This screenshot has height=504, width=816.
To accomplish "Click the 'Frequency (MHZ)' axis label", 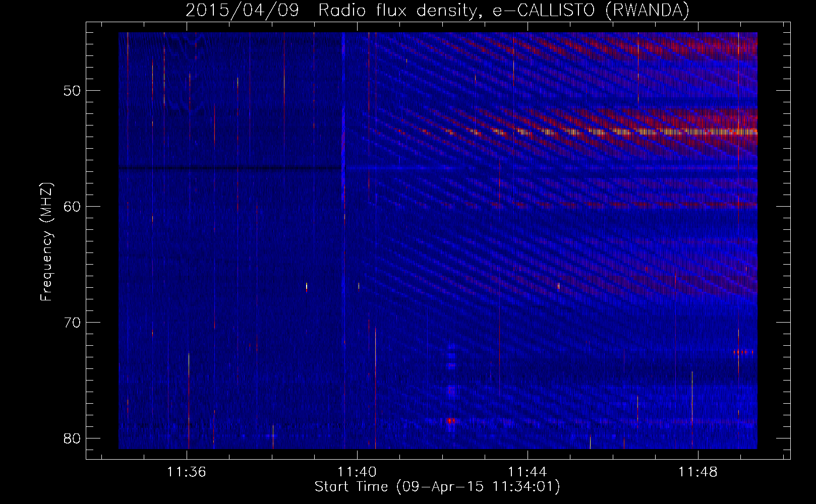I will [46, 242].
